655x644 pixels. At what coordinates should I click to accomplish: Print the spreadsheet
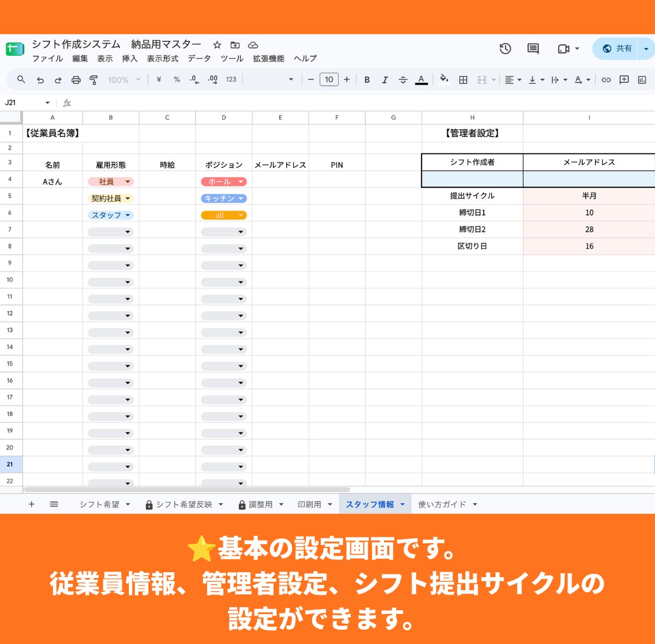(76, 80)
